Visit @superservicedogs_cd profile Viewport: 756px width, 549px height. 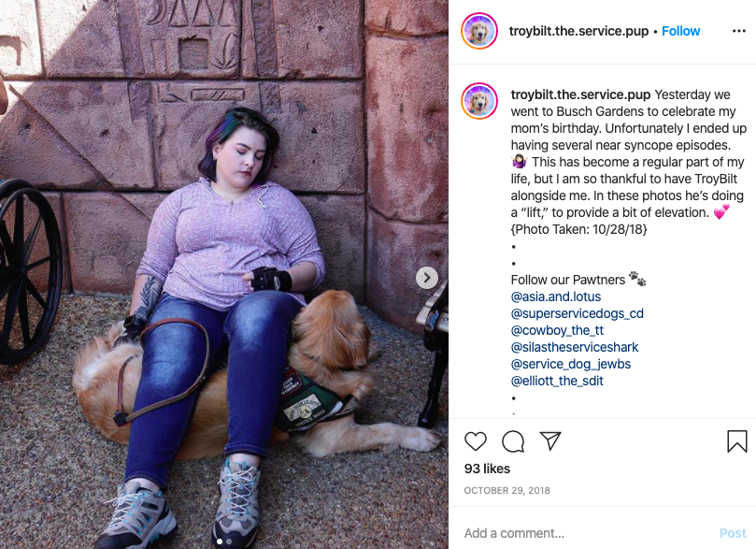pos(578,313)
